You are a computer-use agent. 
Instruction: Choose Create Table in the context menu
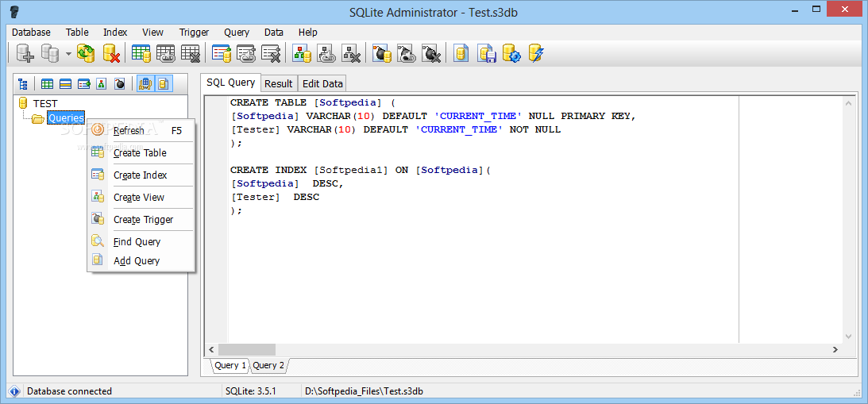141,152
